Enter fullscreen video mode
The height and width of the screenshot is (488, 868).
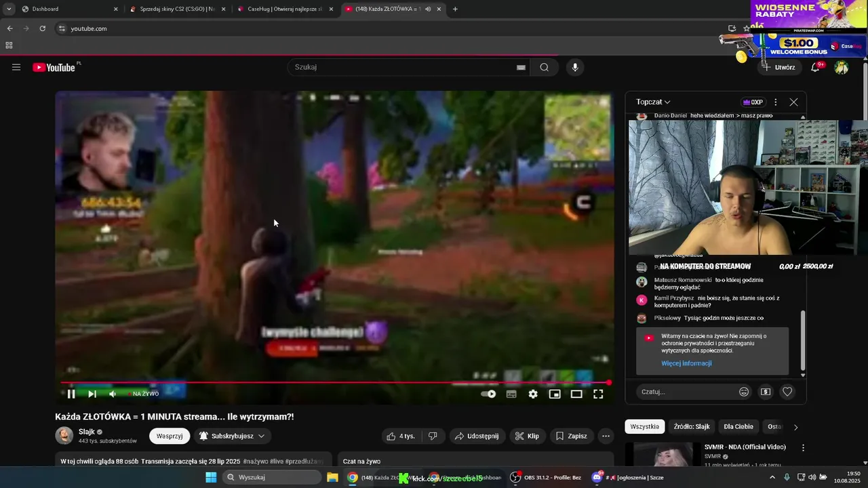click(598, 394)
